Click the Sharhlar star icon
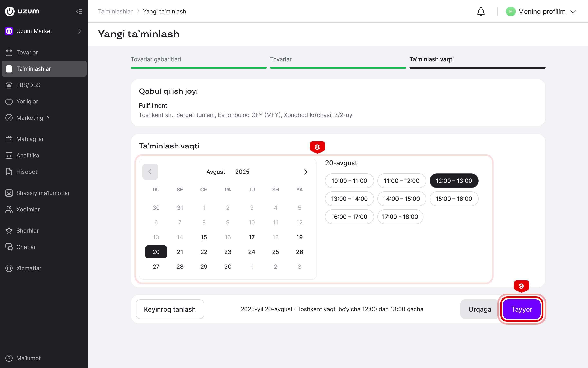This screenshot has height=368, width=588. (9, 230)
